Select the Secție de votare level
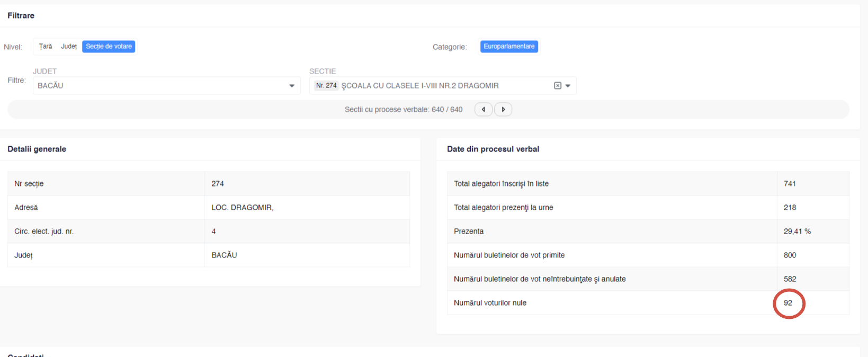The width and height of the screenshot is (868, 357). [109, 47]
